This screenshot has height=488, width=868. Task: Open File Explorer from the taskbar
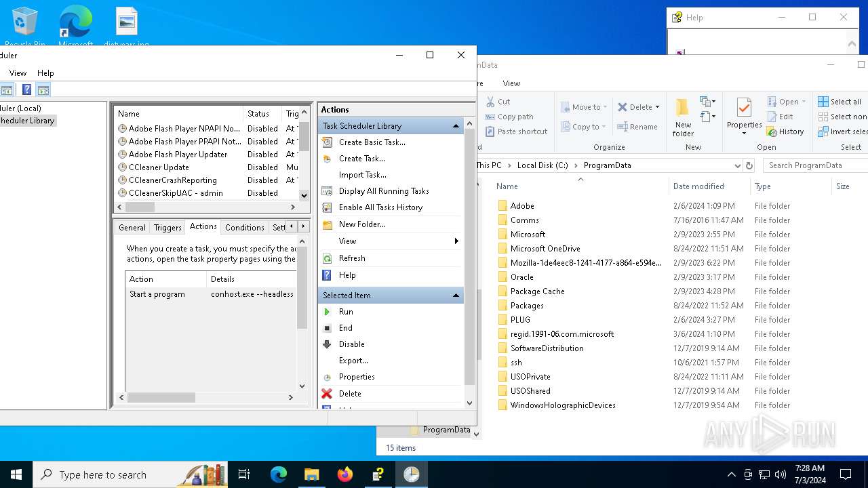312,474
